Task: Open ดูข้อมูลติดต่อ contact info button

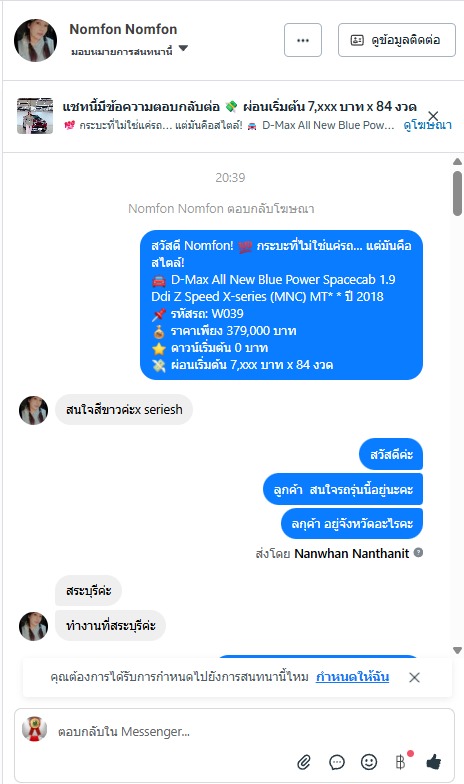Action: click(396, 40)
